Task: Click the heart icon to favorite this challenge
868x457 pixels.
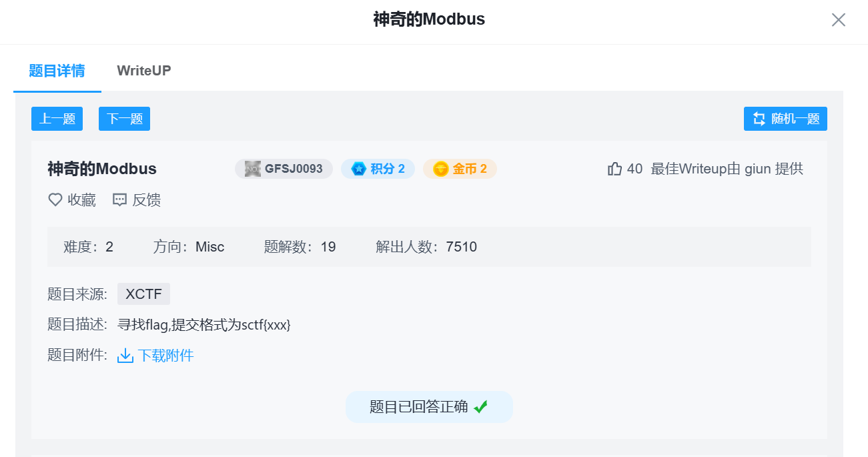Action: pyautogui.click(x=55, y=199)
